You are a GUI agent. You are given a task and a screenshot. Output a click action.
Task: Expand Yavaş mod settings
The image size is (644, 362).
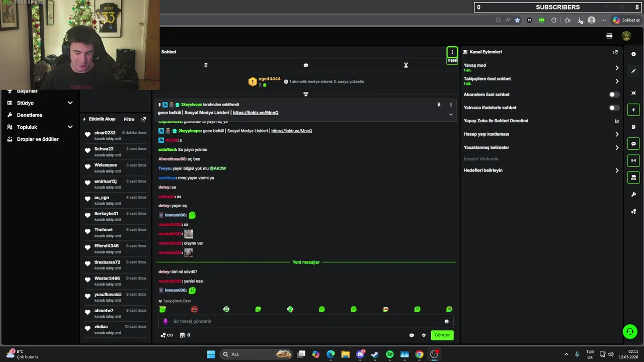click(x=617, y=68)
